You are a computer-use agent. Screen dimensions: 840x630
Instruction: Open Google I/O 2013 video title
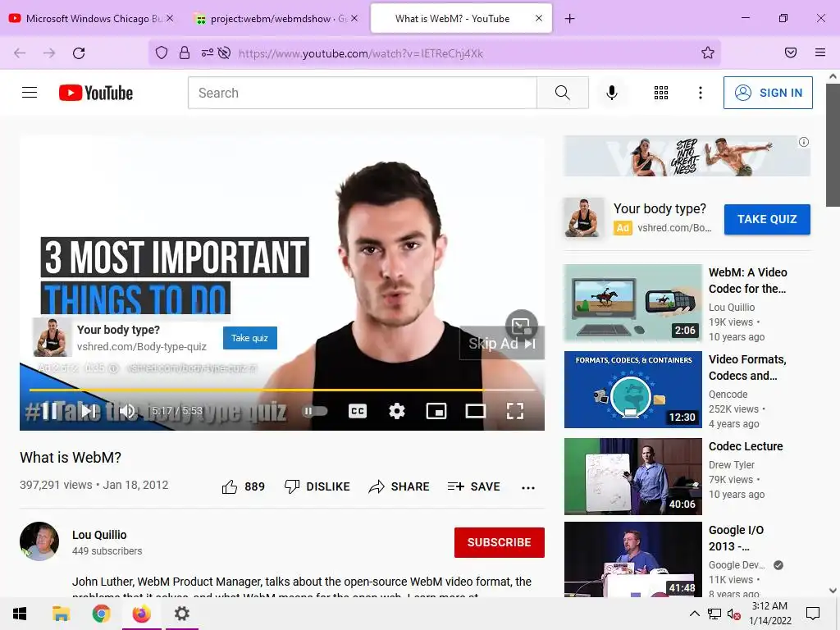coord(736,538)
